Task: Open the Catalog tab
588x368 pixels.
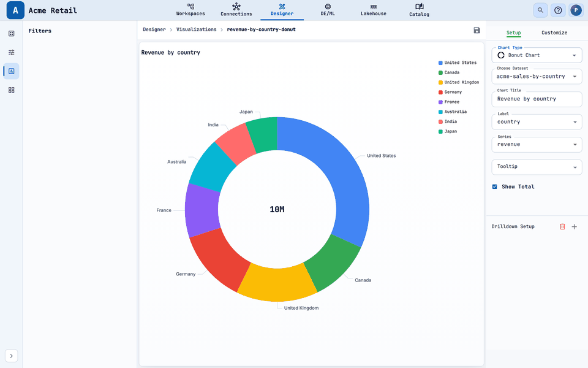Action: click(419, 10)
